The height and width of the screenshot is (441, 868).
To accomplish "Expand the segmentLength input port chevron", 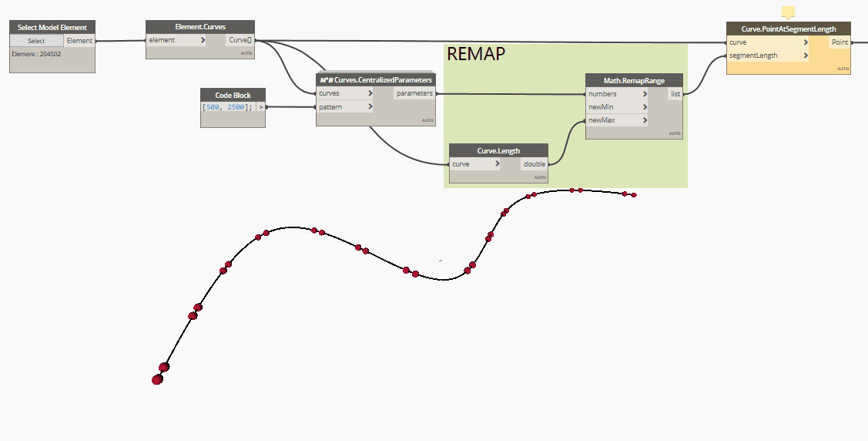I will 806,56.
